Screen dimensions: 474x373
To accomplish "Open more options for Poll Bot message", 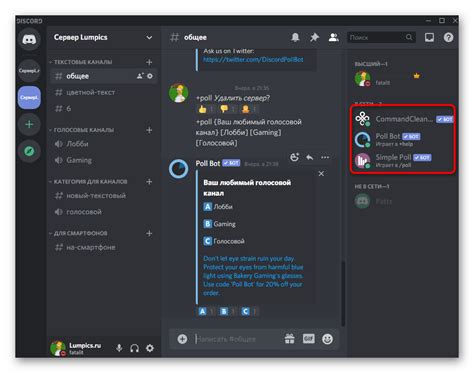I will point(325,157).
